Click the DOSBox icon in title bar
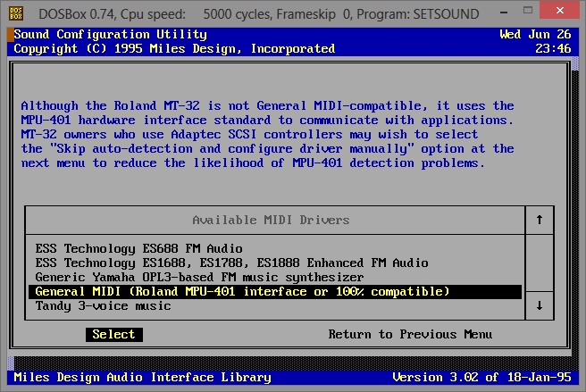 16,13
